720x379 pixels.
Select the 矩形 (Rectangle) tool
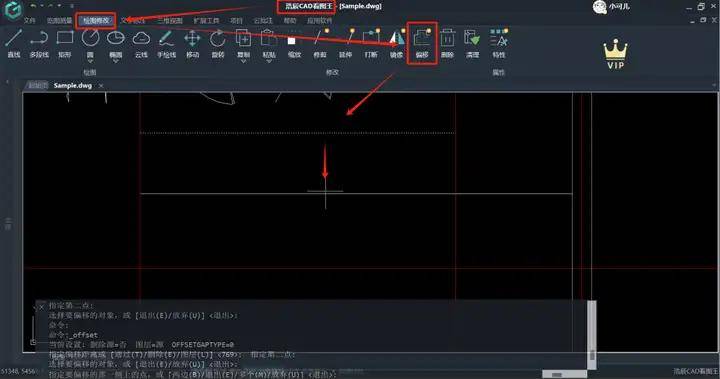pos(65,43)
